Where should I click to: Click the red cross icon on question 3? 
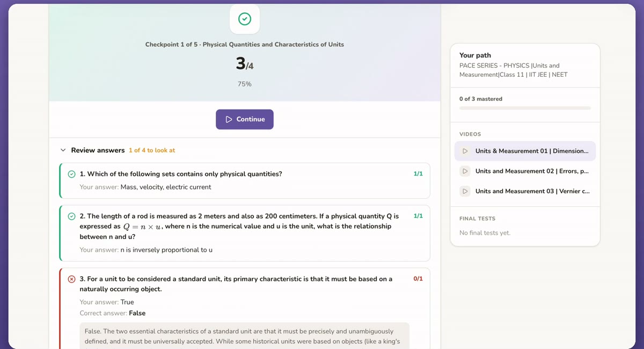click(x=72, y=279)
